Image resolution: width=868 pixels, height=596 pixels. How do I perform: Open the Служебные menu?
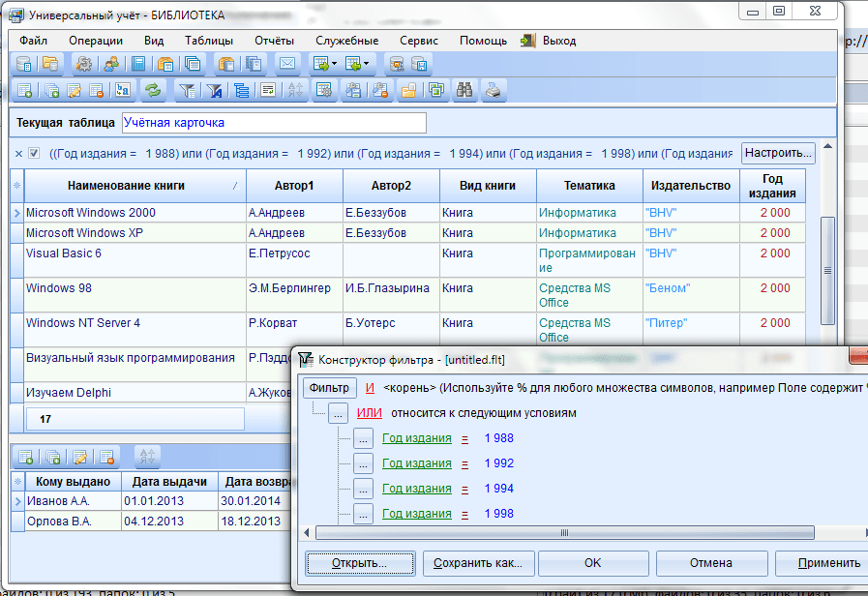click(x=346, y=41)
